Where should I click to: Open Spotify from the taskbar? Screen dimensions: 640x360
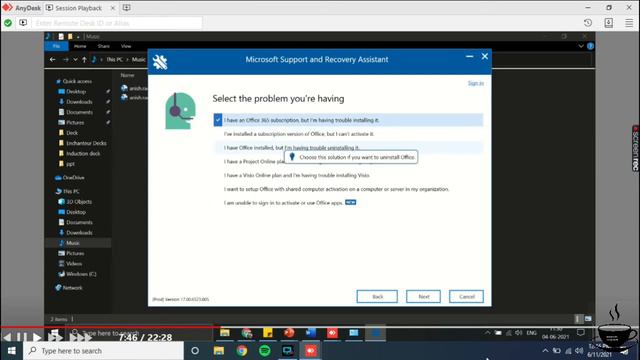[x=264, y=351]
